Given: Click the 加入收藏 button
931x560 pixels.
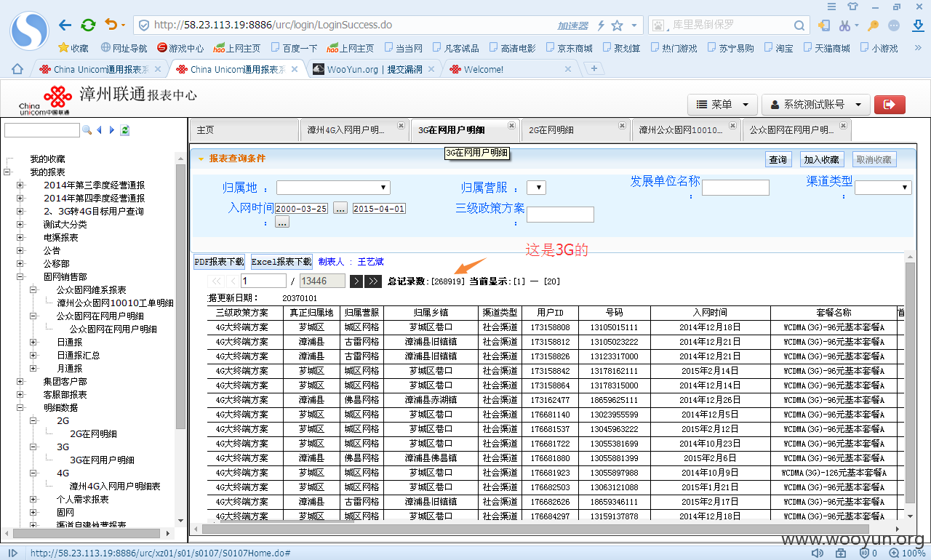Looking at the screenshot, I should point(821,159).
